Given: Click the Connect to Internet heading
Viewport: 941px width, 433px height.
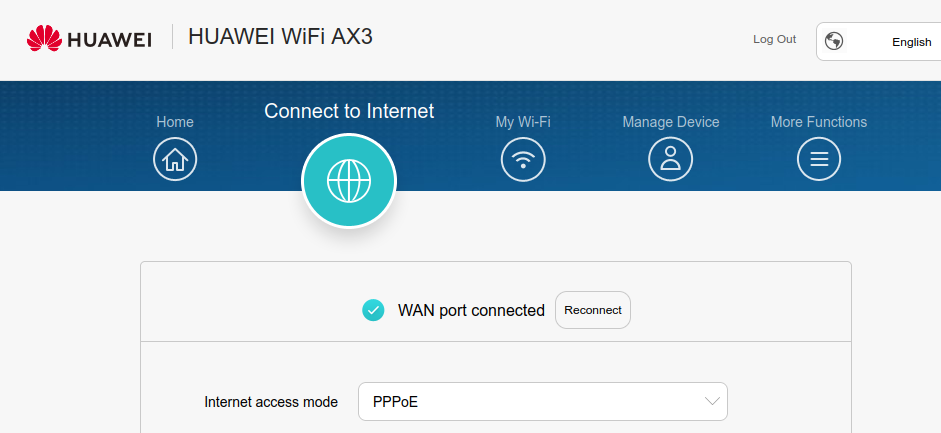Looking at the screenshot, I should 349,111.
